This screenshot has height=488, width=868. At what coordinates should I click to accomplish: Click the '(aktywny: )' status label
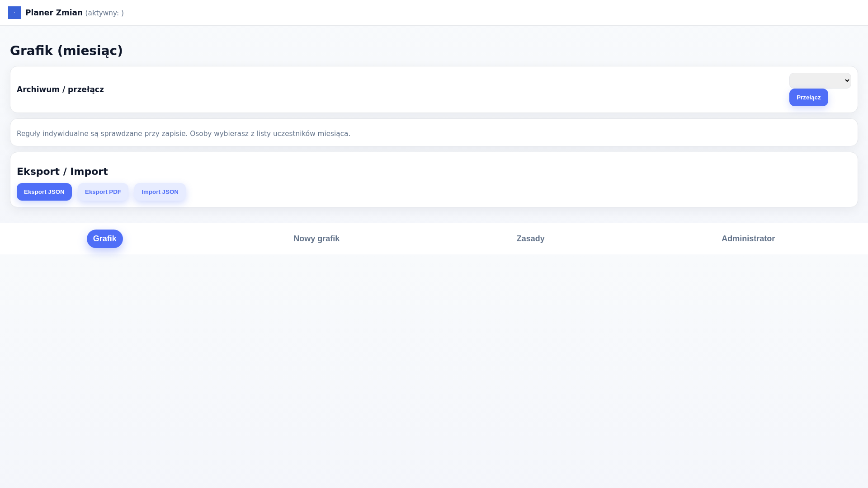coord(104,13)
